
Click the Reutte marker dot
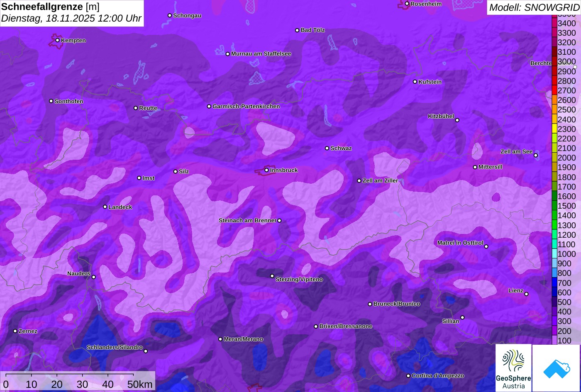coord(136,108)
